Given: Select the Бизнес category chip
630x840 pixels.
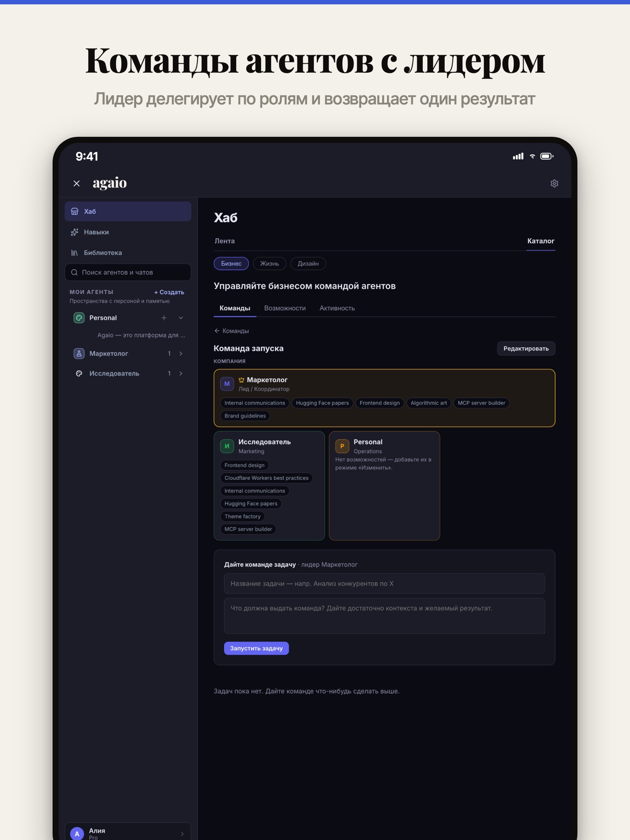Looking at the screenshot, I should pyautogui.click(x=231, y=264).
